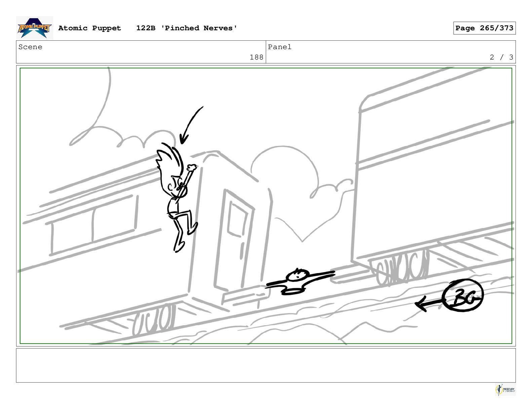Click the 'Panel' label

tap(279, 47)
